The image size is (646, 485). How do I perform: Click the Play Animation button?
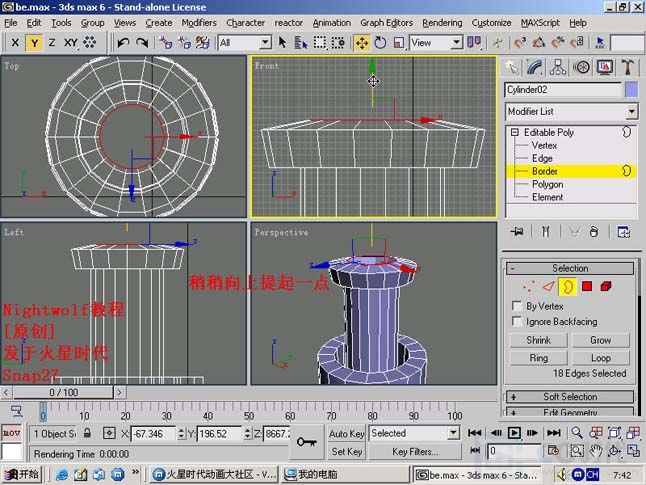click(x=514, y=433)
